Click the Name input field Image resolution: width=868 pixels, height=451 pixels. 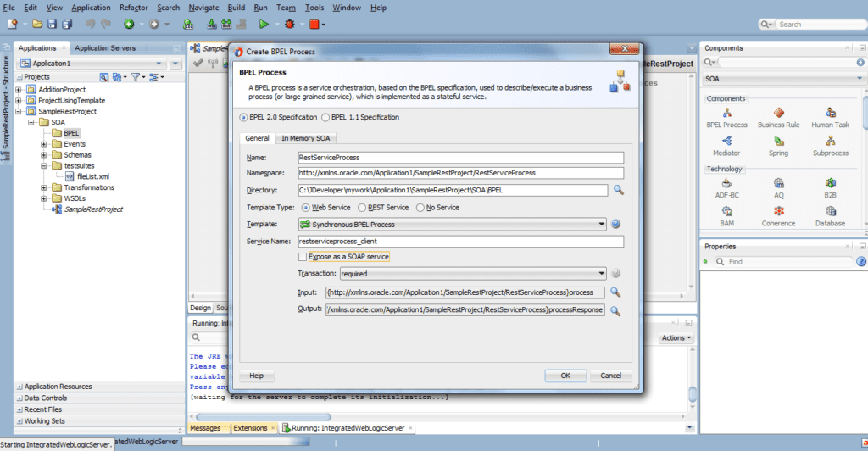click(x=460, y=157)
